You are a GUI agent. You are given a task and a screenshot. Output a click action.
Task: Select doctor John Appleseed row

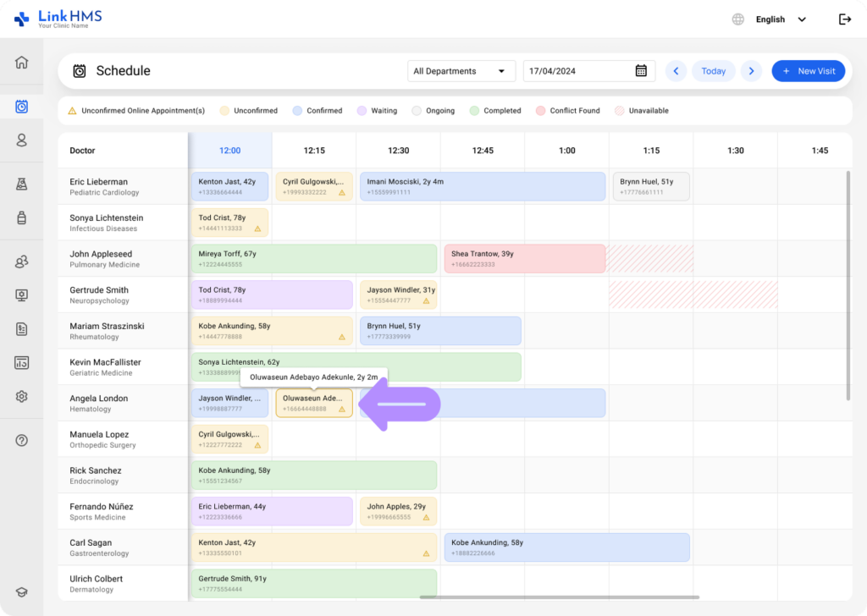(x=123, y=259)
